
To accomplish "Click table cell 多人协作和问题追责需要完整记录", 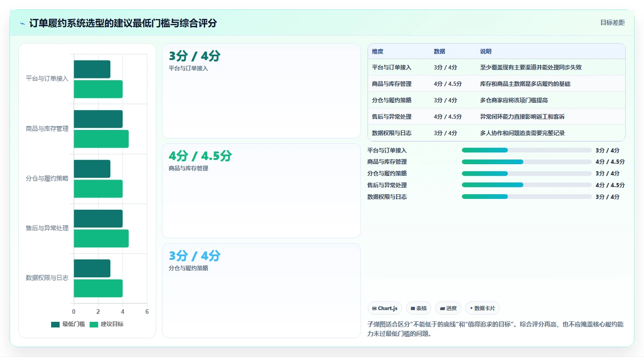I will click(x=522, y=133).
